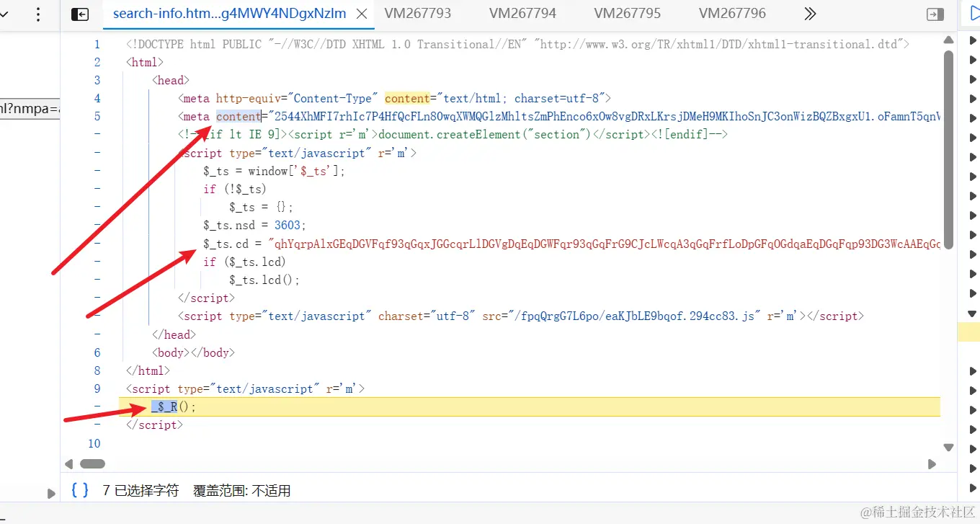This screenshot has width=980, height=524.
Task: Close the search-info.htm file tab
Action: (x=362, y=14)
